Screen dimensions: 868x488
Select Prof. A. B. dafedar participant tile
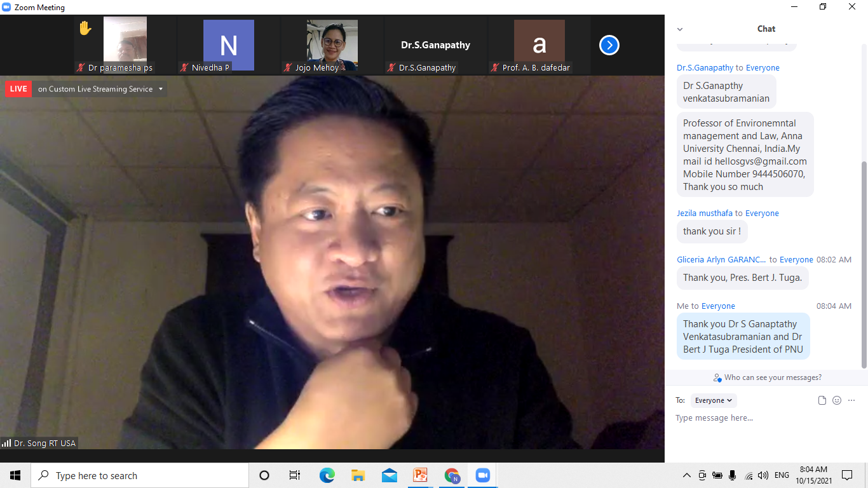539,45
